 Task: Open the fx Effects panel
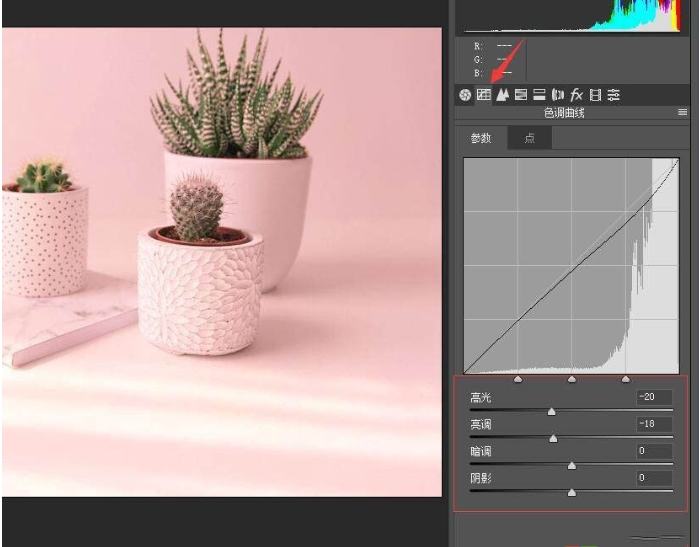click(576, 95)
